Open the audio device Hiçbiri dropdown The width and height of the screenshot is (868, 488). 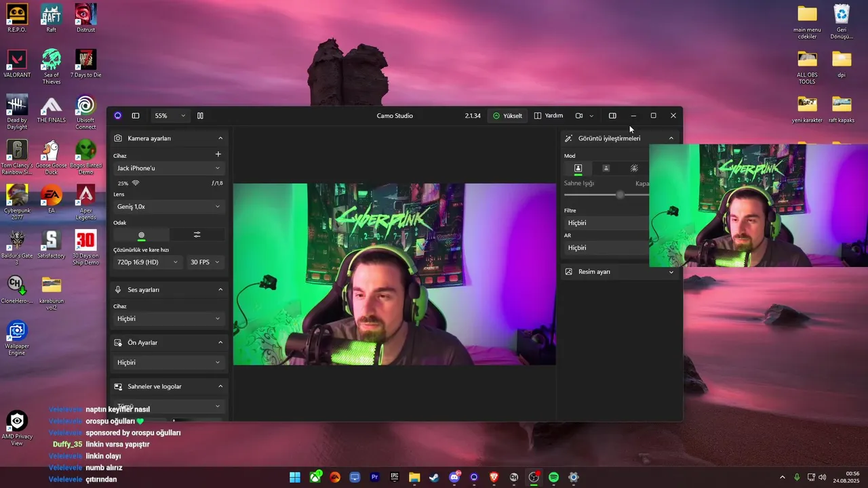point(169,319)
